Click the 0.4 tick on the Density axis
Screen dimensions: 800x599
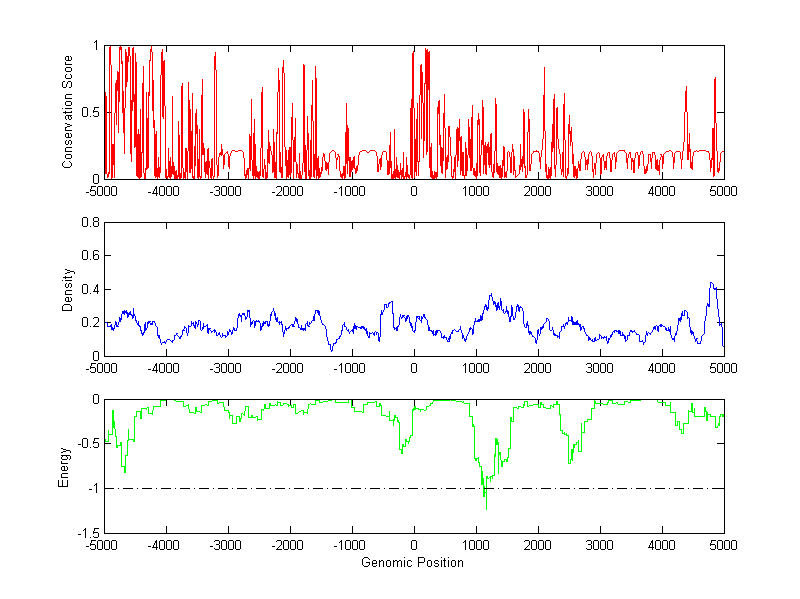click(90, 289)
